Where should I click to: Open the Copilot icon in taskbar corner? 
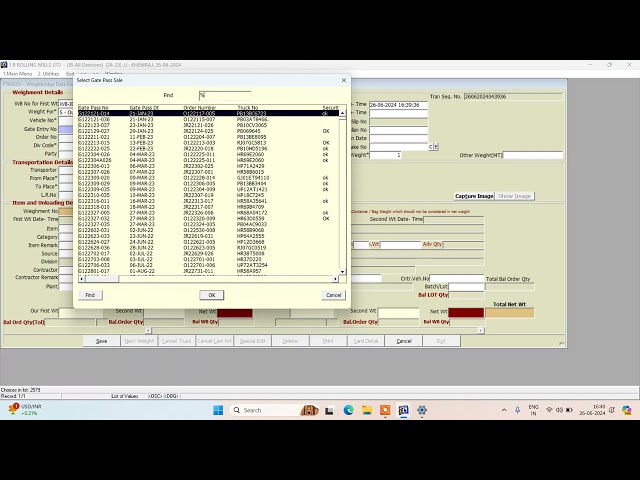point(627,410)
